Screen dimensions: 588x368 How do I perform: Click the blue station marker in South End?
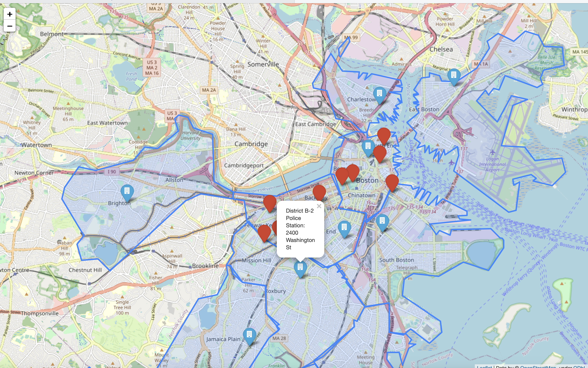(x=344, y=227)
